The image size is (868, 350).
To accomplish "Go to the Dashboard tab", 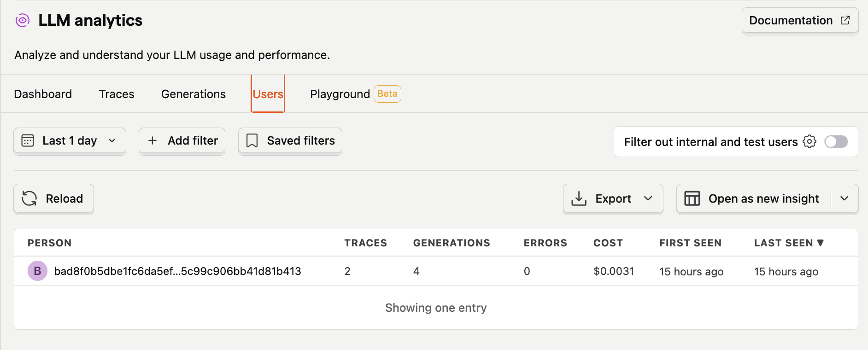I will 43,94.
